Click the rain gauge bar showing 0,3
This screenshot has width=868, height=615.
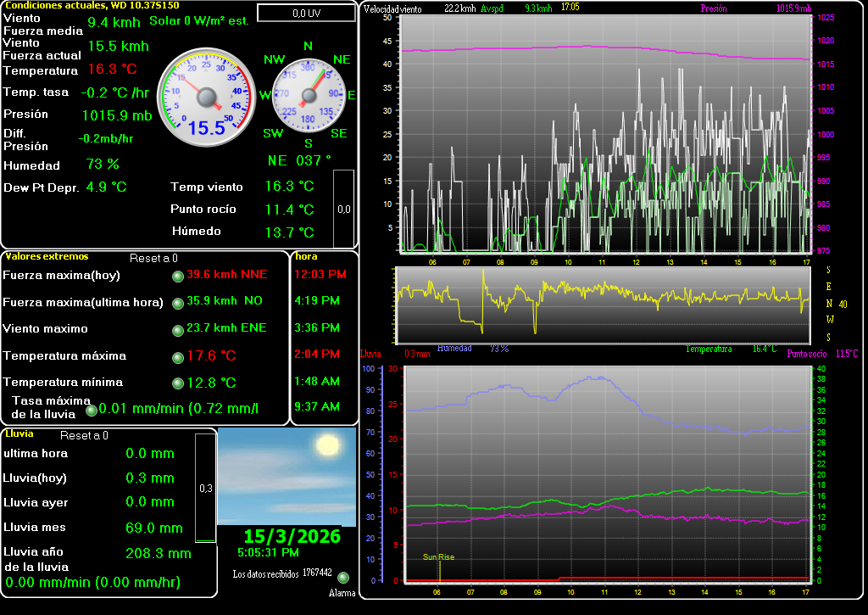pyautogui.click(x=205, y=488)
